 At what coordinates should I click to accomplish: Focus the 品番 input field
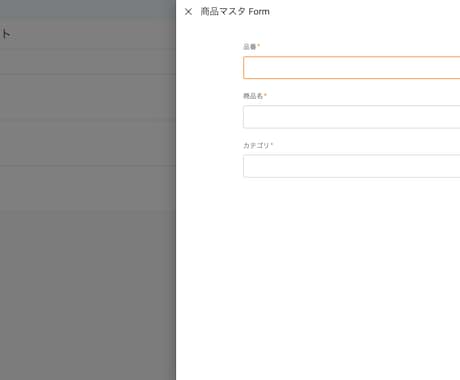(352, 68)
